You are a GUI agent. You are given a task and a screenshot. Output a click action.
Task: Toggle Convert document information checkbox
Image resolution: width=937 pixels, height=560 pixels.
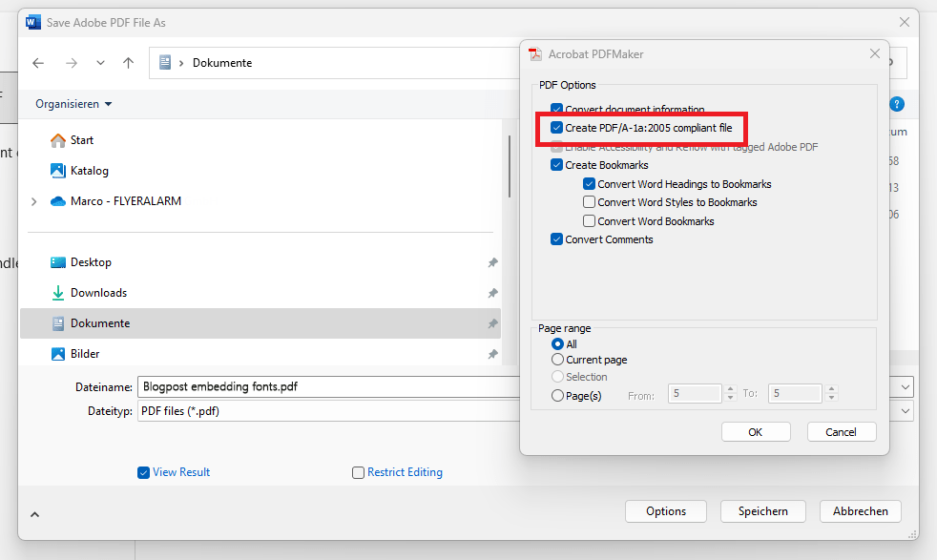(556, 110)
